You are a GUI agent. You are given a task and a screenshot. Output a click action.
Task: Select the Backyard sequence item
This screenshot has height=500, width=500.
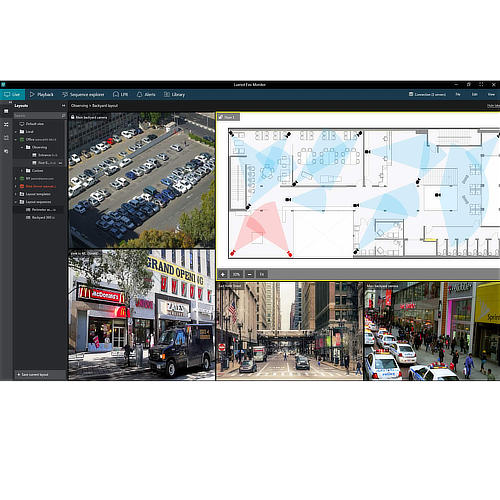[x=40, y=217]
